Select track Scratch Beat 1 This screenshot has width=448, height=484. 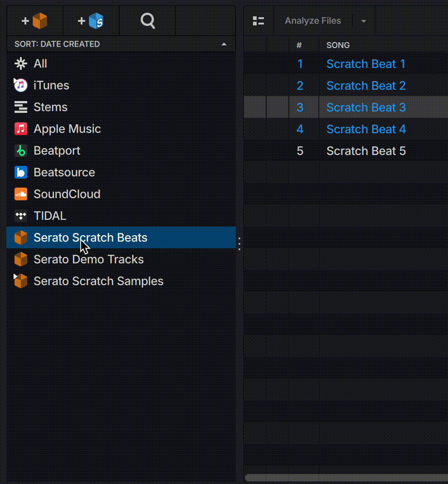coord(365,64)
